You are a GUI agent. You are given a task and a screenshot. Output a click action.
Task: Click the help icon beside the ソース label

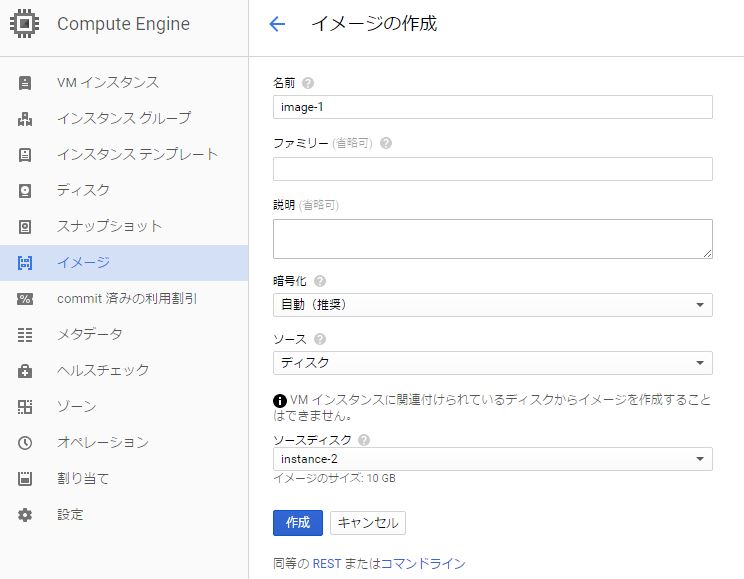click(x=320, y=339)
